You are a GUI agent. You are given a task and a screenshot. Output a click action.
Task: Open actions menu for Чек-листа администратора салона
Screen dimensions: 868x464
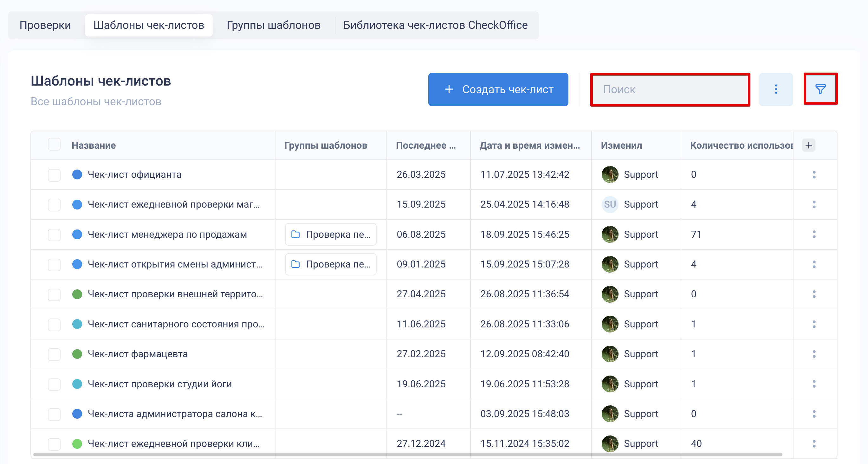(814, 414)
